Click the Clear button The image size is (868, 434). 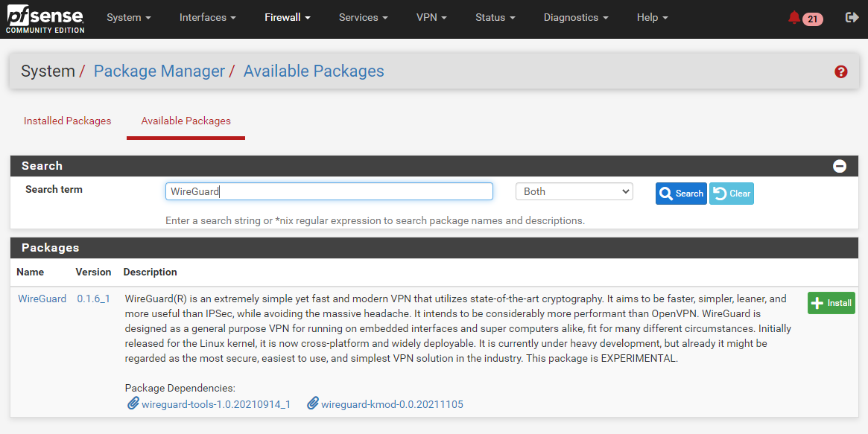[x=732, y=194]
